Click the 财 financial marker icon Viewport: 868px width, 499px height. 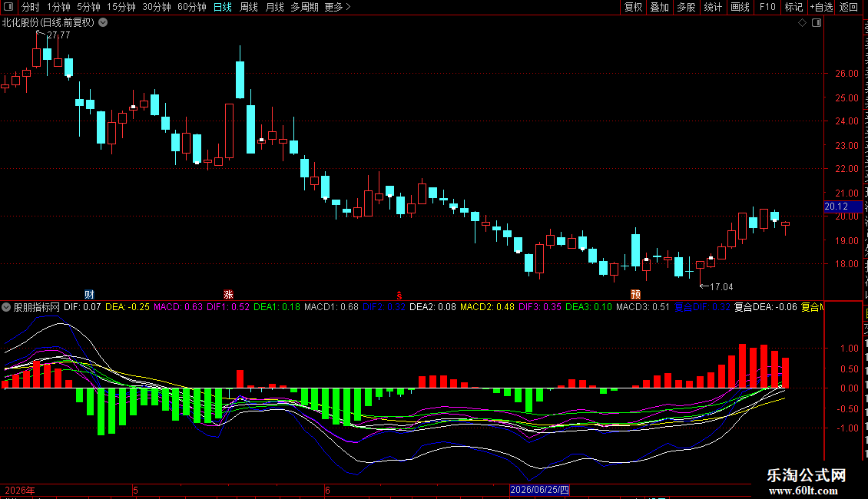click(89, 294)
